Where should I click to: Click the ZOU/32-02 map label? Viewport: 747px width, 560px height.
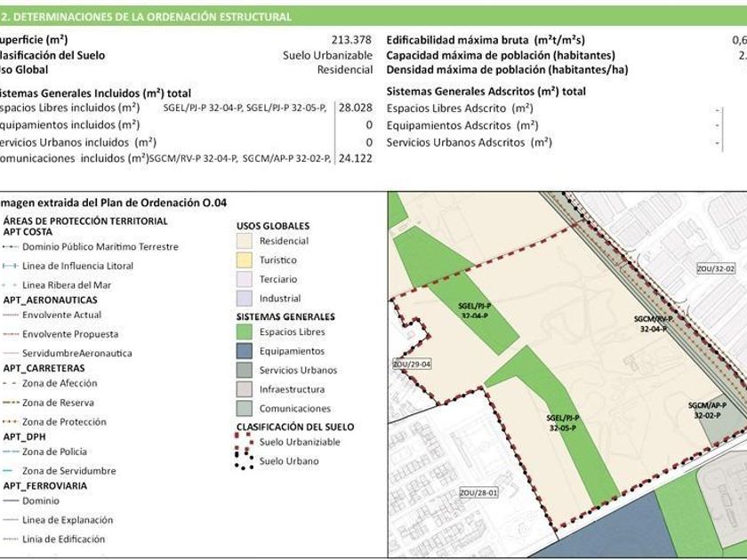tap(716, 268)
